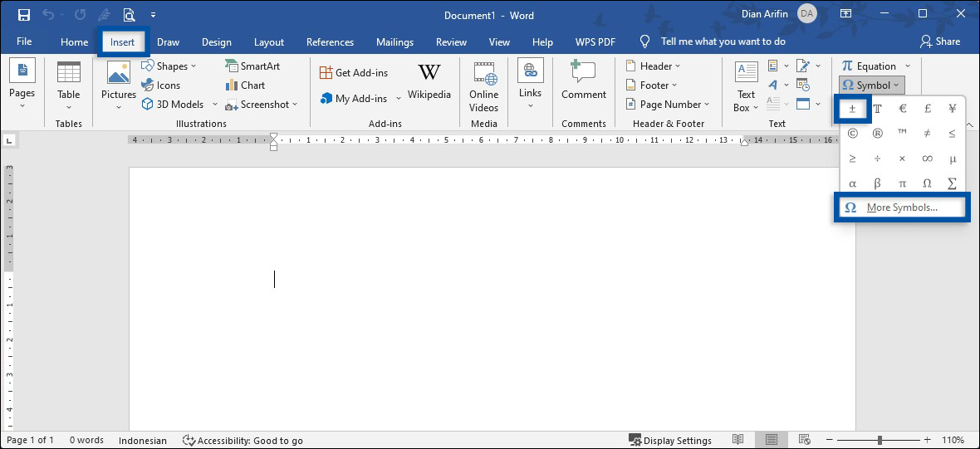Insert a Comment
The width and height of the screenshot is (980, 449).
pos(583,80)
